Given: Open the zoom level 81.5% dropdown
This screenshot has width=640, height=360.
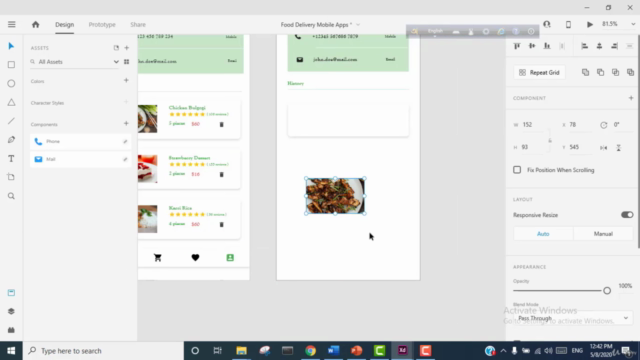Looking at the screenshot, I should (x=633, y=24).
